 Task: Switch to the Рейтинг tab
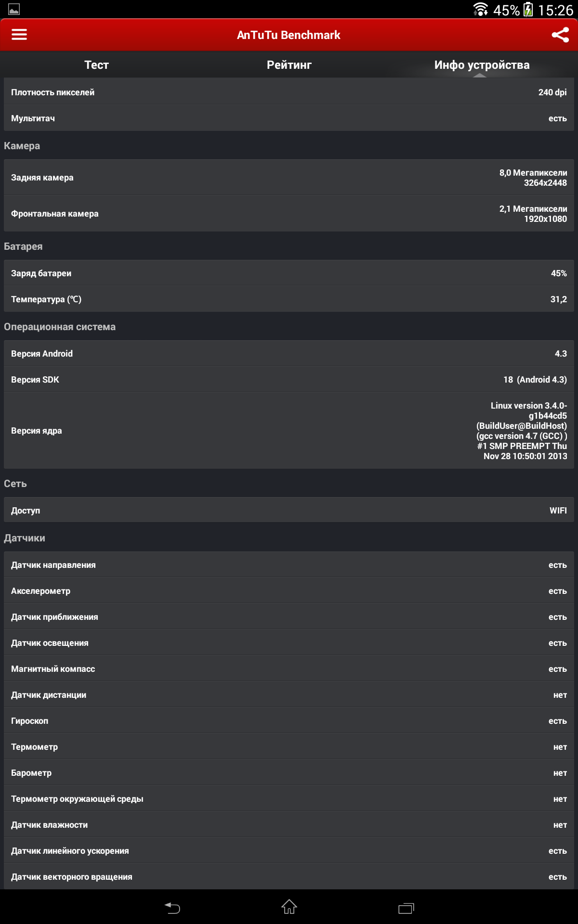coord(289,65)
